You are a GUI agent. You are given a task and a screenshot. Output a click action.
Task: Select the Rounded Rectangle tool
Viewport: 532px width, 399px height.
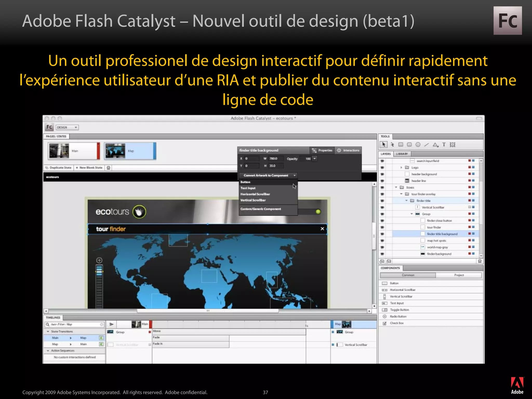409,144
